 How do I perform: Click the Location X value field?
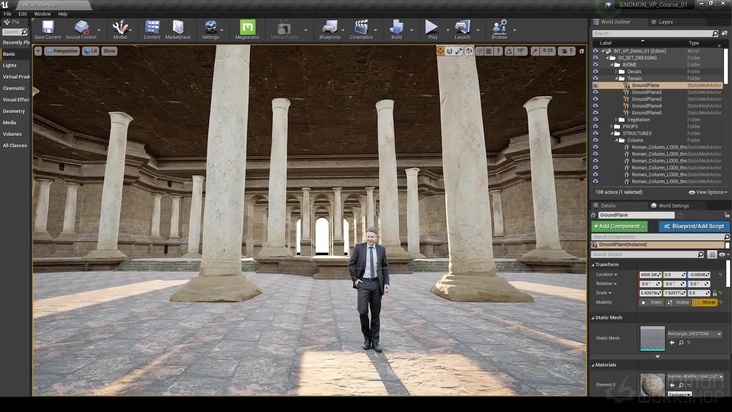click(650, 275)
